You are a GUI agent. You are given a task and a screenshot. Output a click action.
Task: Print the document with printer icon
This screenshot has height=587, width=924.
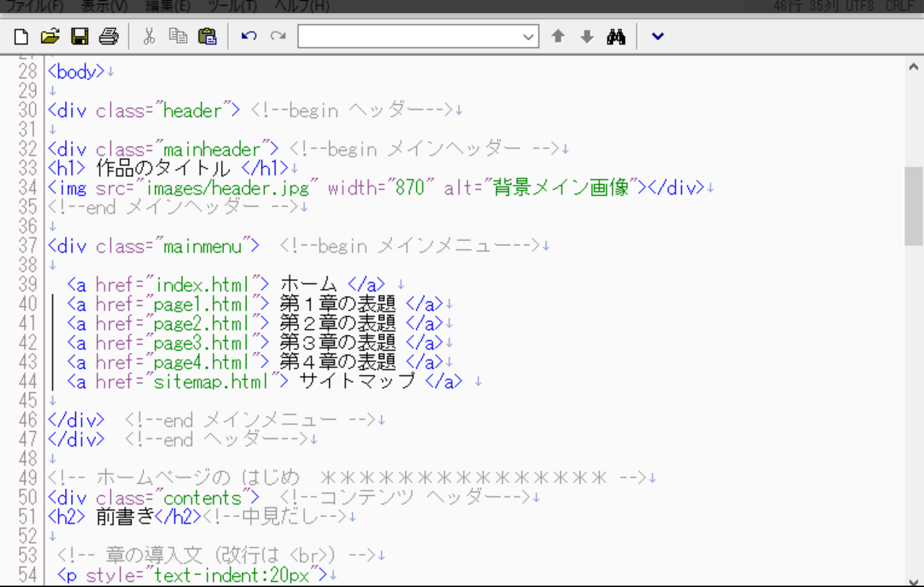(x=109, y=36)
